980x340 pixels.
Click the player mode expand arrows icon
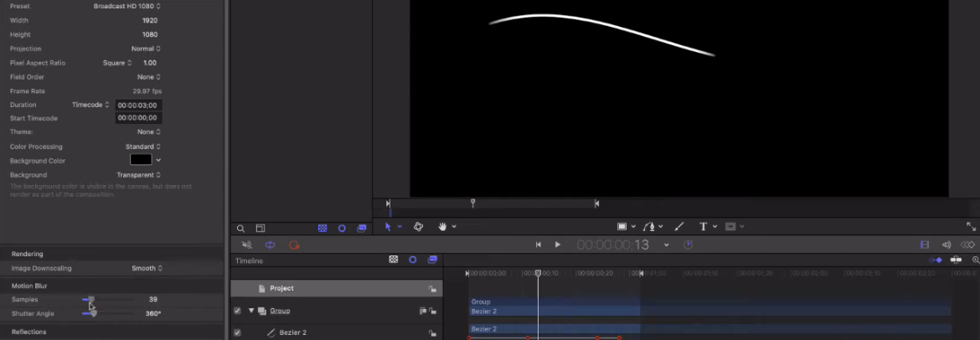pos(971,227)
